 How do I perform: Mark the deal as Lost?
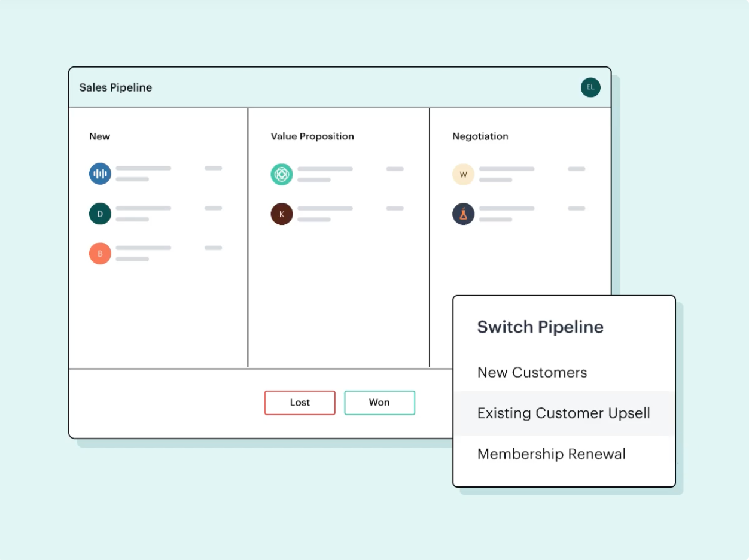[300, 403]
